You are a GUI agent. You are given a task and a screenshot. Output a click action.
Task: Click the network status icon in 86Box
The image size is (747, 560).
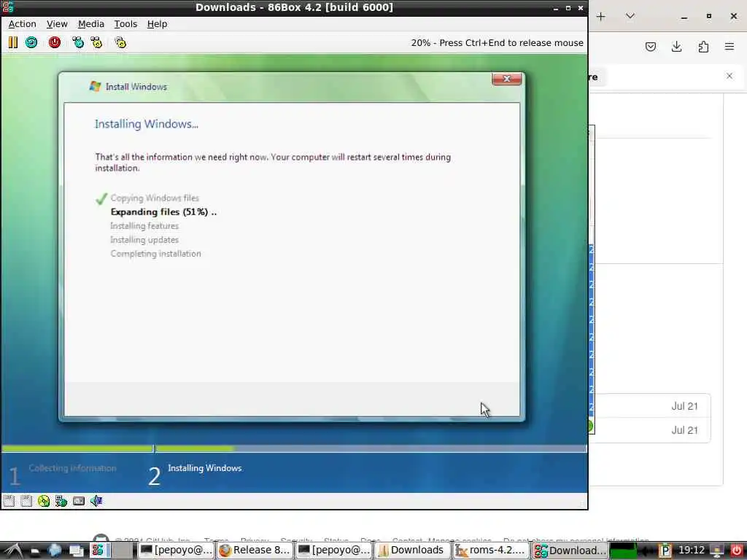coord(61,501)
